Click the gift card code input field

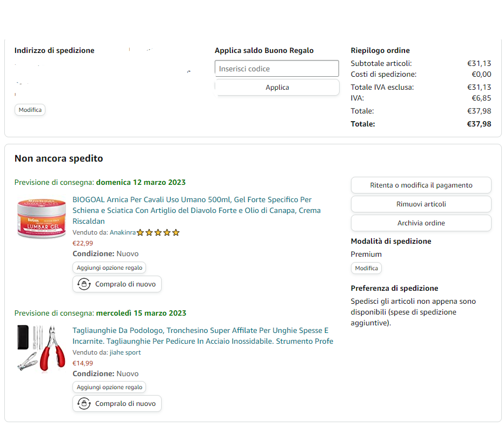tap(277, 69)
